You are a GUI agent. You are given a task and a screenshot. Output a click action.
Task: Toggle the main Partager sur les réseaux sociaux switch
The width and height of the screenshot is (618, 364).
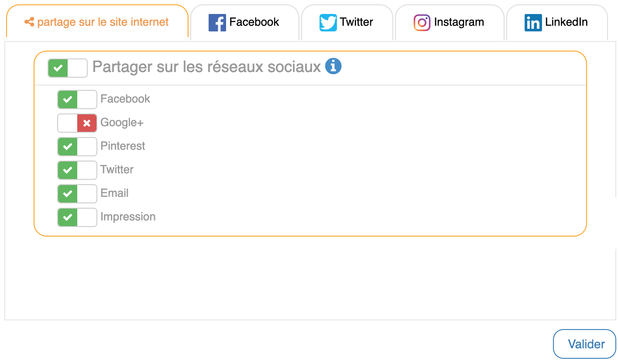tap(68, 68)
